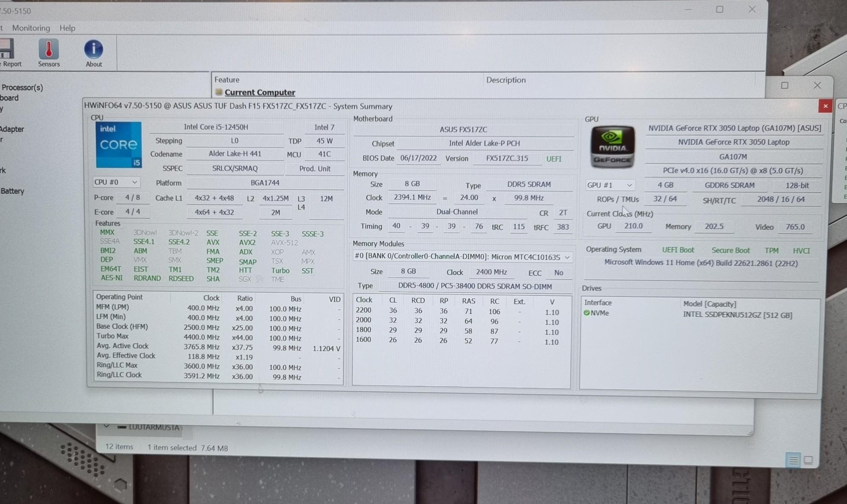Click the DDR5-4800 / PC5-38400 type field
The width and height of the screenshot is (847, 504).
pyautogui.click(x=475, y=286)
